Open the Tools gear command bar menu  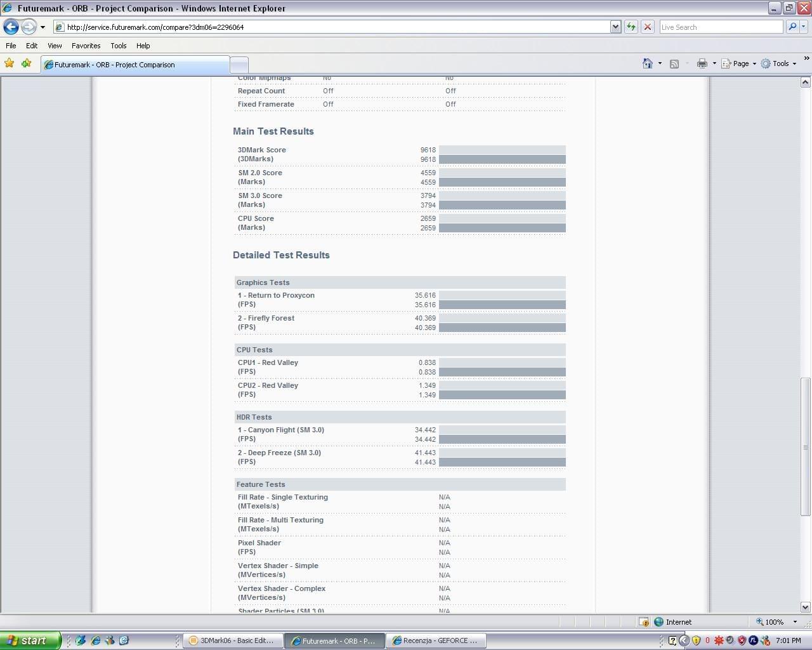[x=778, y=63]
